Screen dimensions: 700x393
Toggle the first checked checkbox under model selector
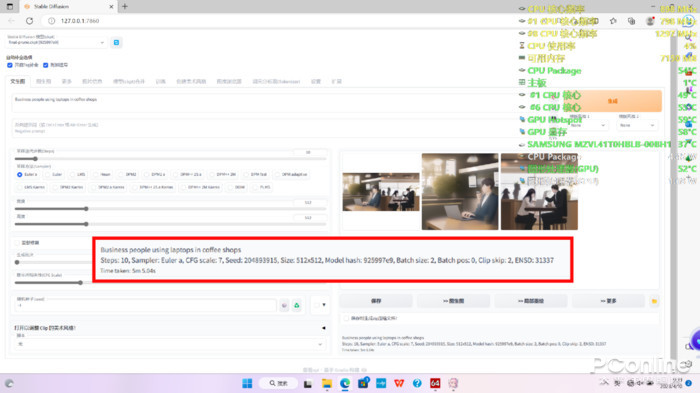click(9, 65)
